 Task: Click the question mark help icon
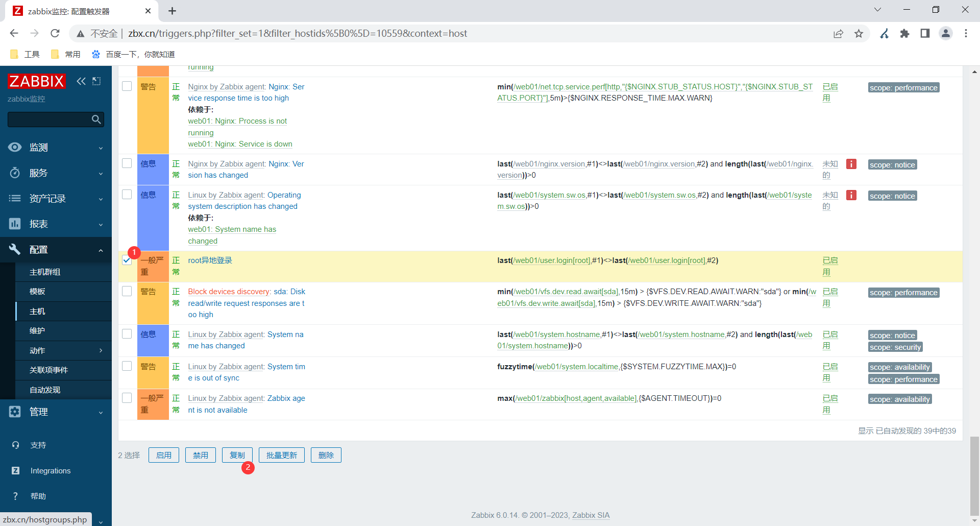click(16, 496)
